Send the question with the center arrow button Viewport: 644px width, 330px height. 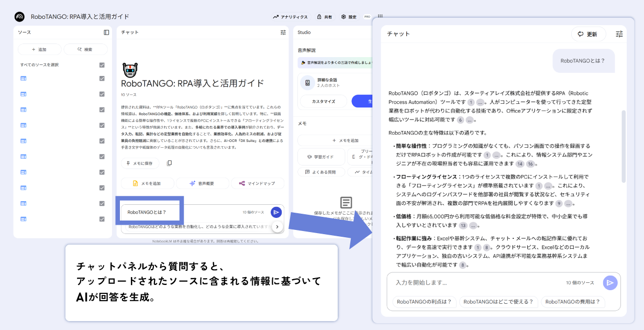click(x=276, y=212)
